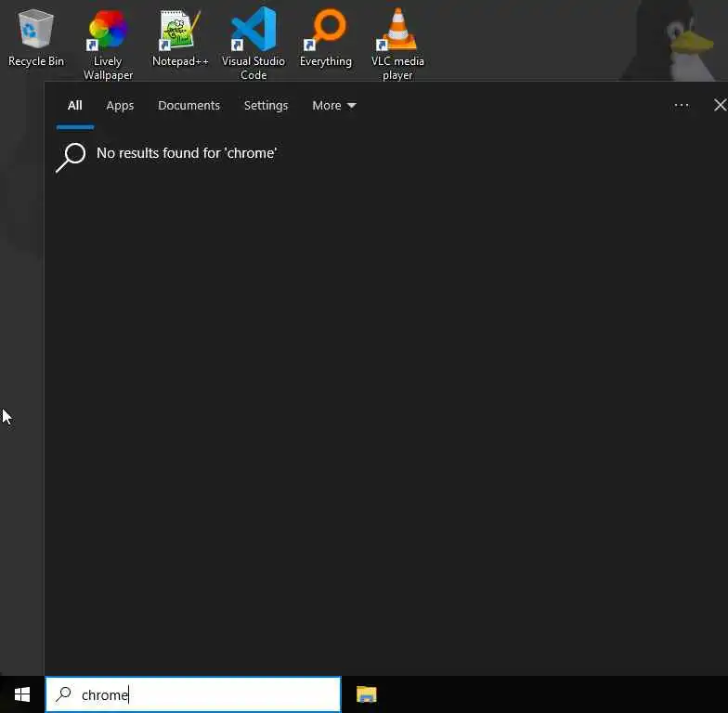
Task: Select the Recycle Bin desktop icon
Action: pyautogui.click(x=35, y=39)
